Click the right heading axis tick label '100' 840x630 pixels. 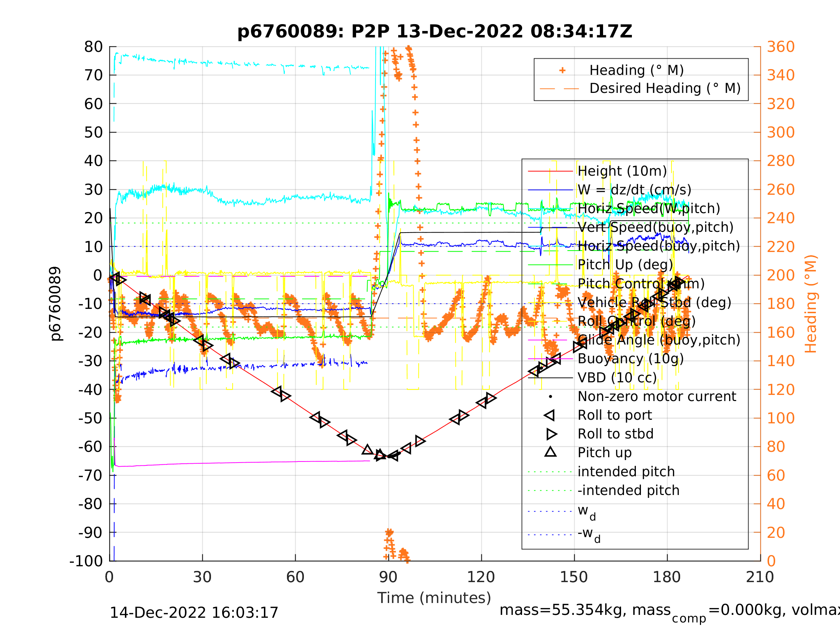coord(781,418)
